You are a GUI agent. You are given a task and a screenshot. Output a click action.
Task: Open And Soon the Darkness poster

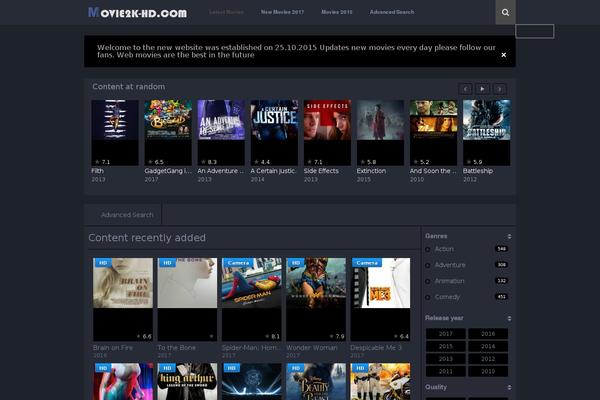click(x=434, y=132)
